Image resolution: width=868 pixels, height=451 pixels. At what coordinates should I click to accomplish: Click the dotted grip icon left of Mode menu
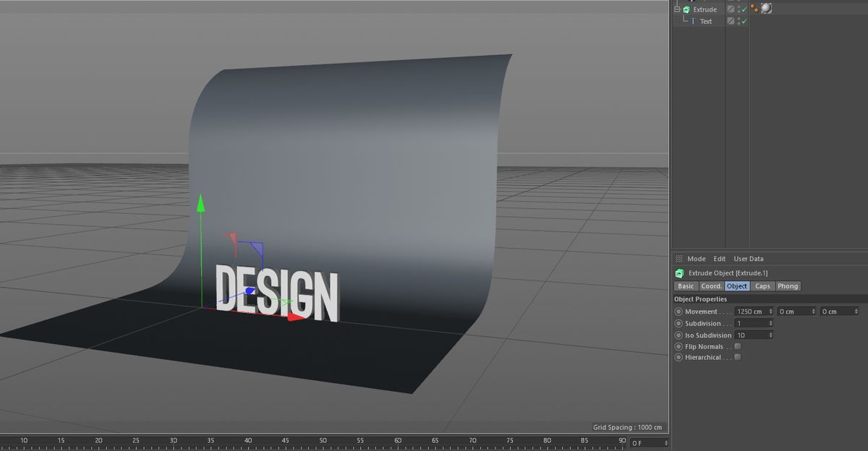(678, 259)
